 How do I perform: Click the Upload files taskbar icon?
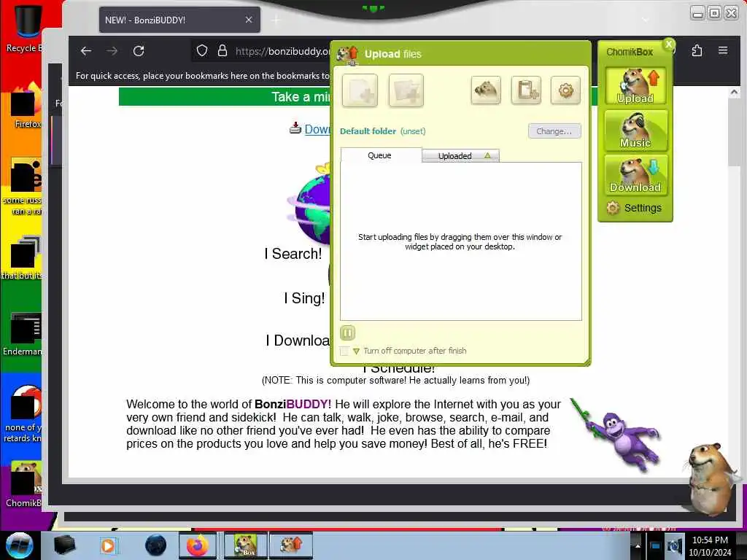click(x=291, y=545)
